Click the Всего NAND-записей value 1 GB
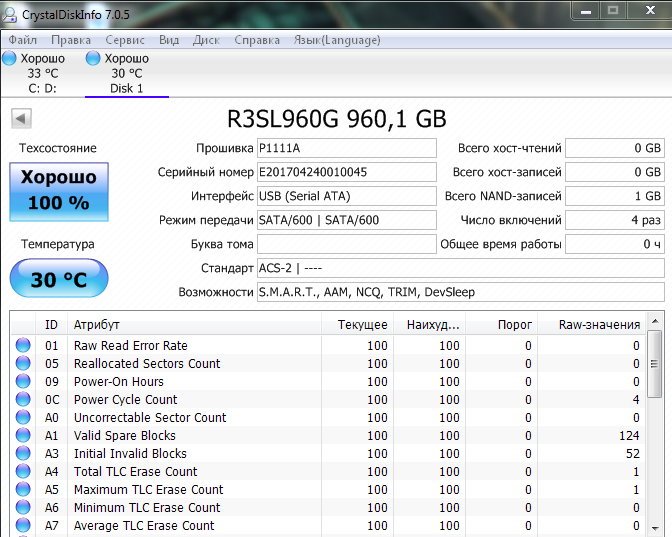Viewport: 672px width, 537px height. (x=615, y=196)
